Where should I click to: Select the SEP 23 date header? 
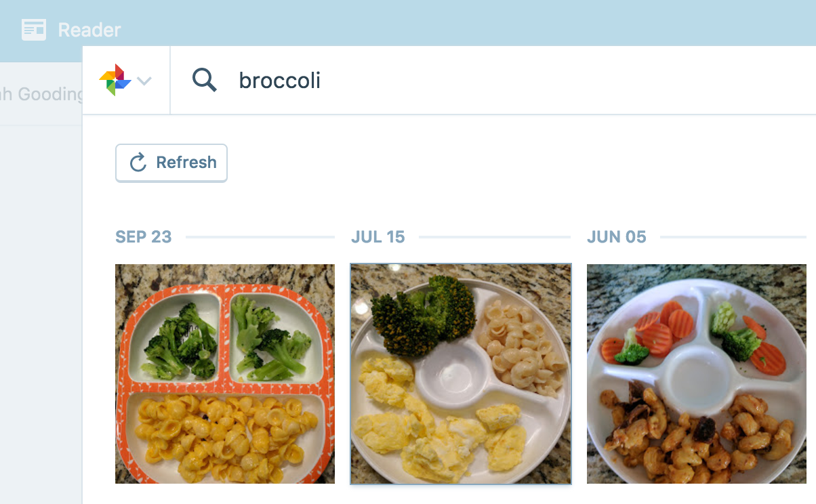[143, 237]
